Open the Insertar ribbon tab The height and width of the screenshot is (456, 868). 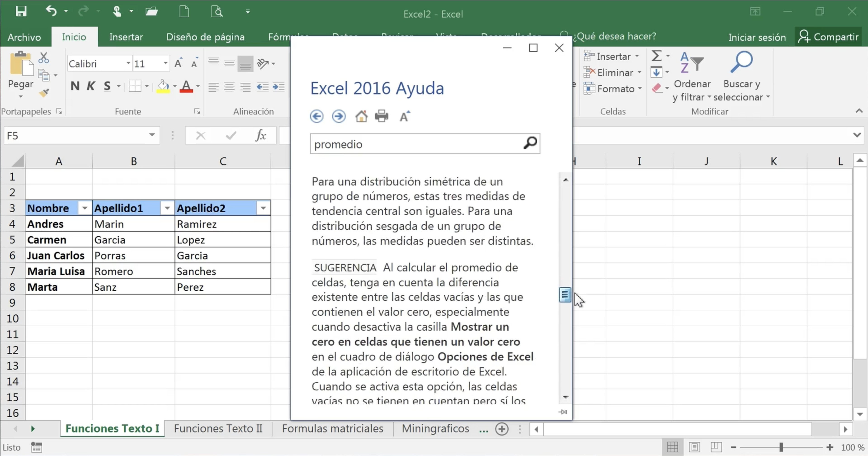pyautogui.click(x=126, y=37)
